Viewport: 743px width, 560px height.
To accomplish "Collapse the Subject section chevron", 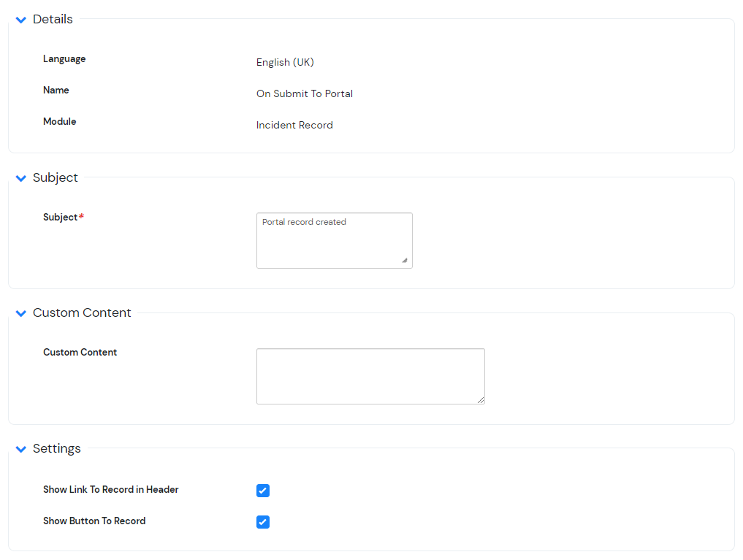I will click(x=20, y=177).
